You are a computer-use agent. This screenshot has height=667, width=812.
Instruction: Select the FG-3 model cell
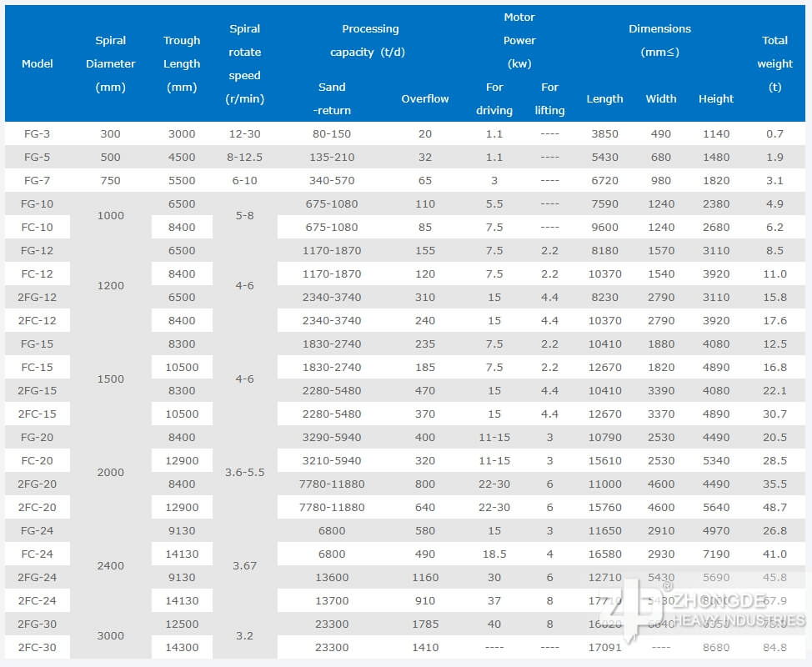coord(38,133)
